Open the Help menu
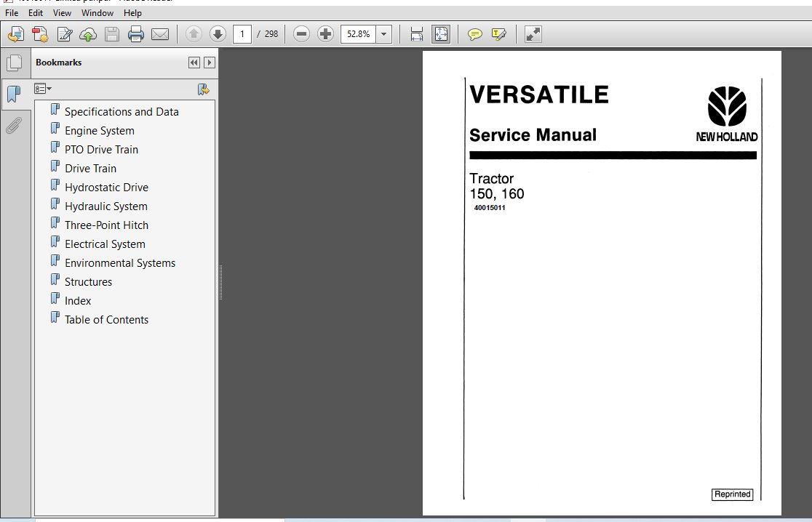812x522 pixels. (132, 13)
